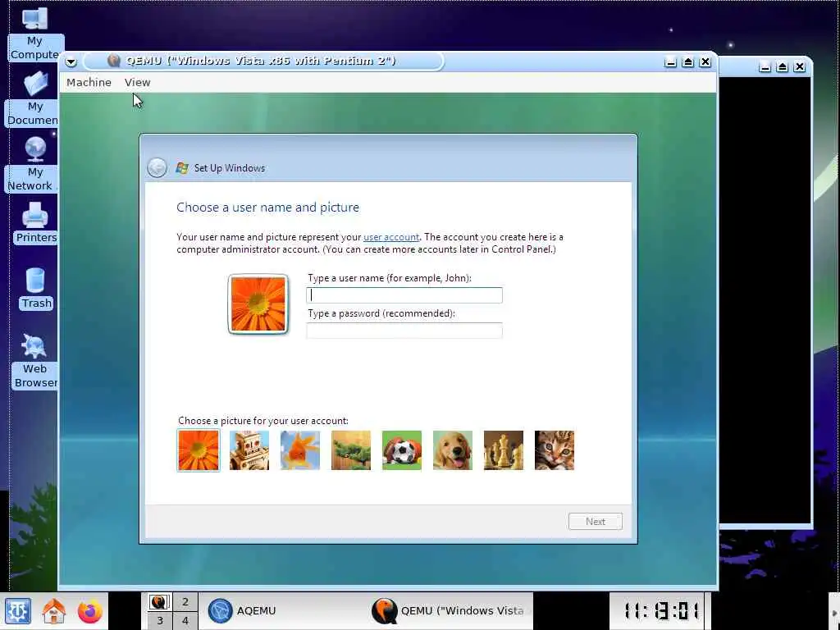Switch to virtual desktop 4
This screenshot has width=840, height=630.
[x=185, y=621]
